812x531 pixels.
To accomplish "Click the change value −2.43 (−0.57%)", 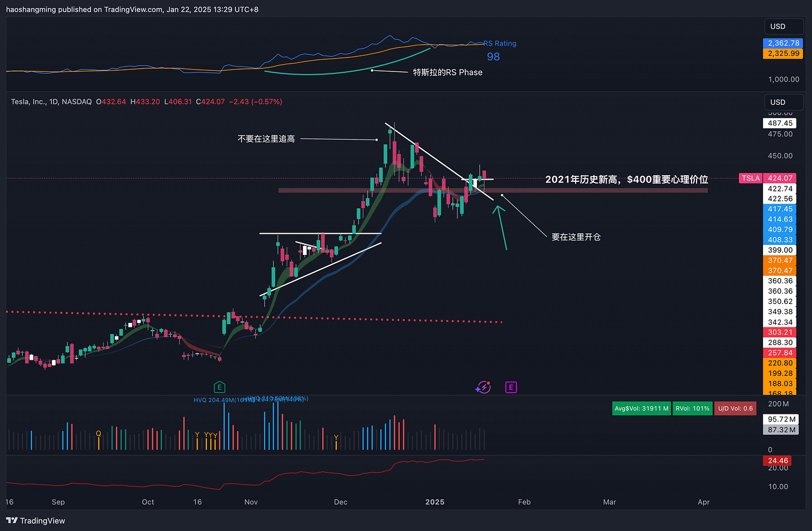I will click(x=255, y=102).
